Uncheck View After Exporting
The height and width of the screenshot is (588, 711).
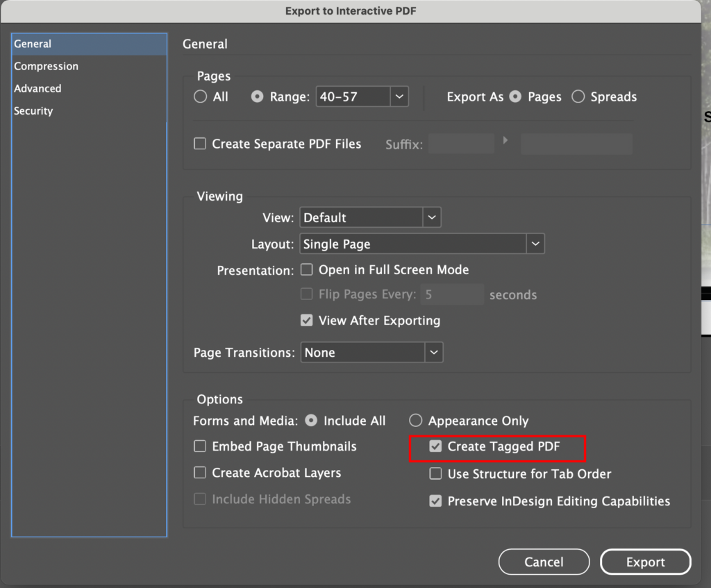tap(306, 321)
